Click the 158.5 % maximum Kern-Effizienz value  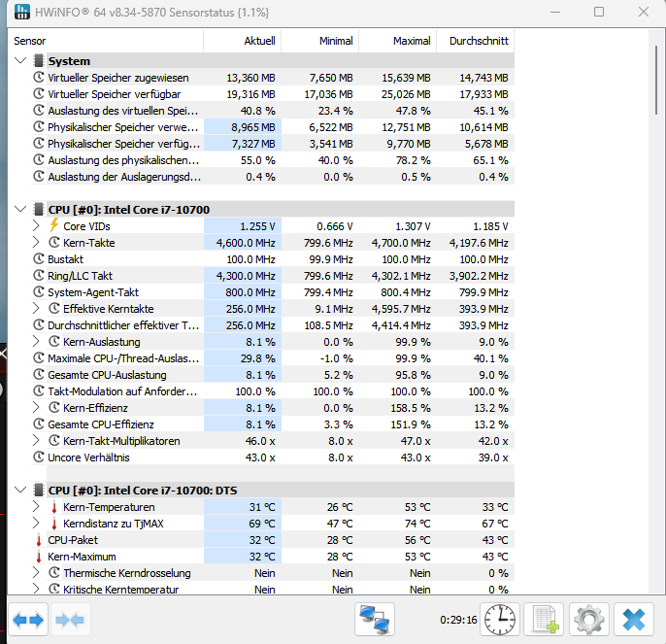411,408
